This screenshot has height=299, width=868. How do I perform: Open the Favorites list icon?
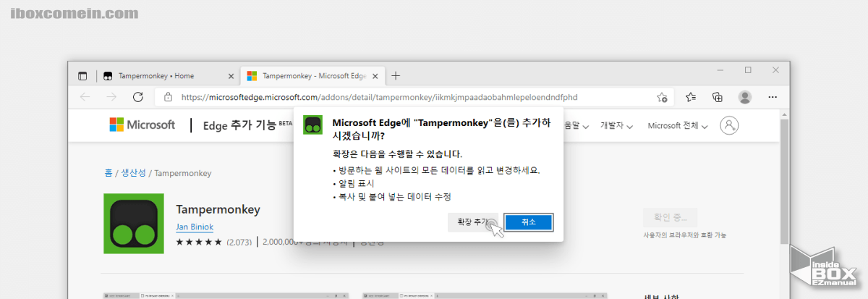[691, 97]
